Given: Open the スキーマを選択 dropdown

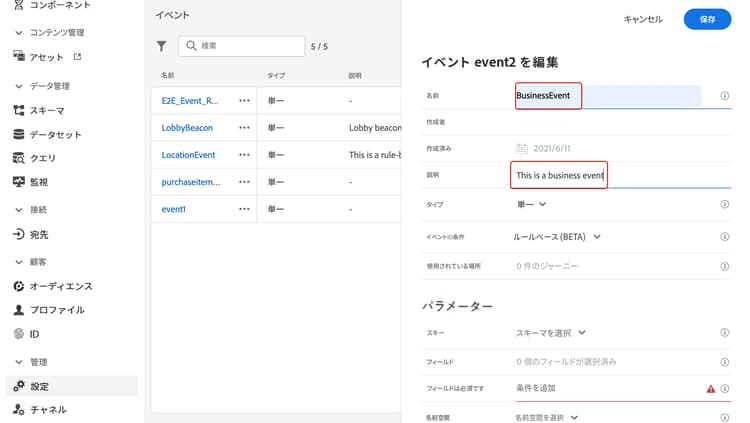Looking at the screenshot, I should coord(551,333).
